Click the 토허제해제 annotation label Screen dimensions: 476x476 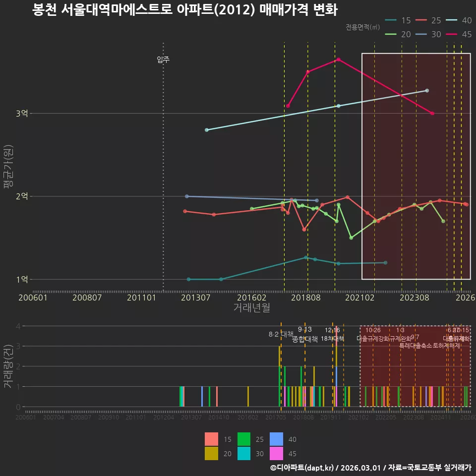pyautogui.click(x=446, y=346)
